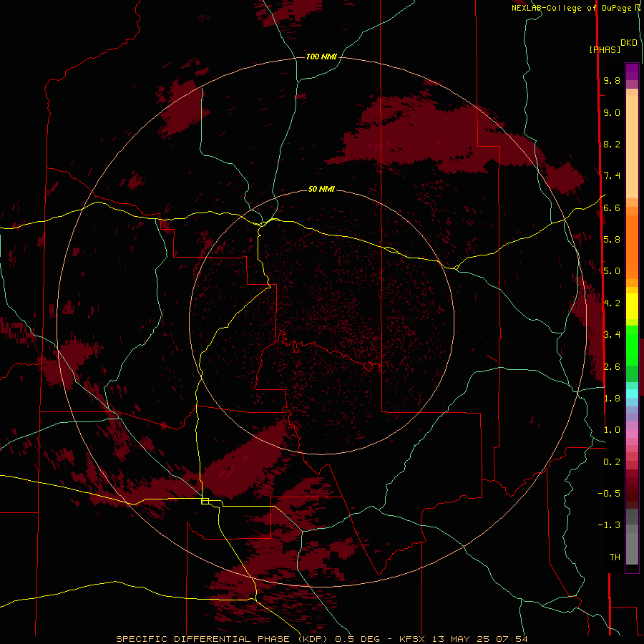Click the -1.3 value on the scale

(609, 525)
